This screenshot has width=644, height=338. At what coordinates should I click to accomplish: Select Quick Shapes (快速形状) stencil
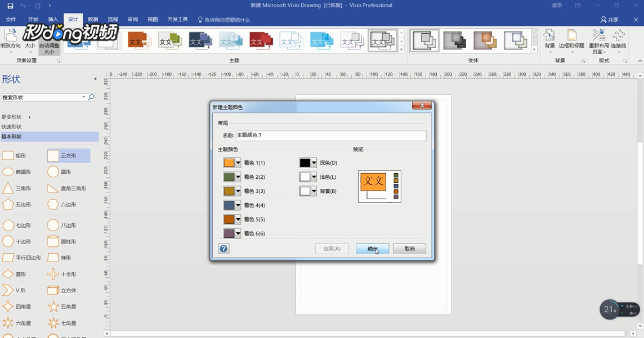coord(11,127)
